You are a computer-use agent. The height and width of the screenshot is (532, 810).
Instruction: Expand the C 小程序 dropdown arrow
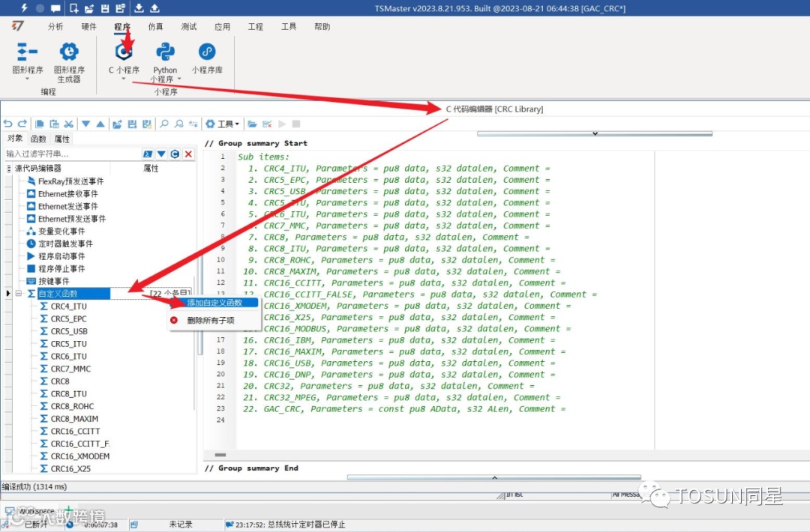point(124,79)
